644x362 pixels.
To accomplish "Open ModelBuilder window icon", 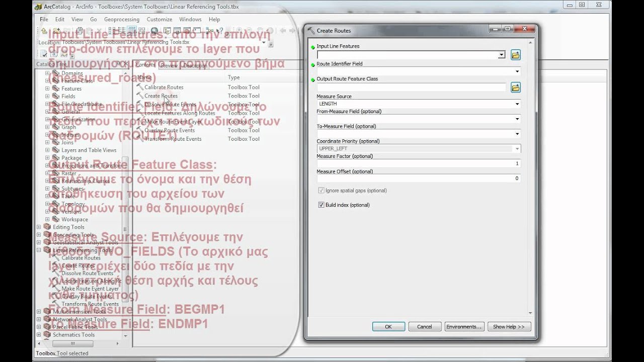I will 210,31.
